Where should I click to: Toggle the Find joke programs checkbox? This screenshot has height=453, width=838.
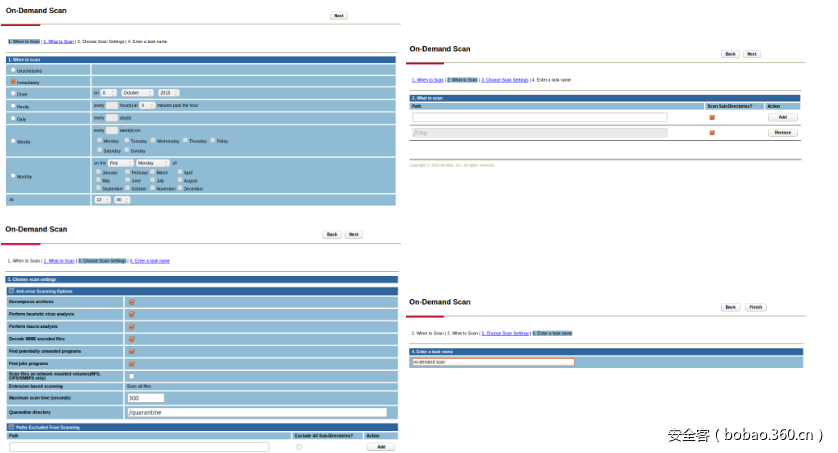click(x=132, y=363)
